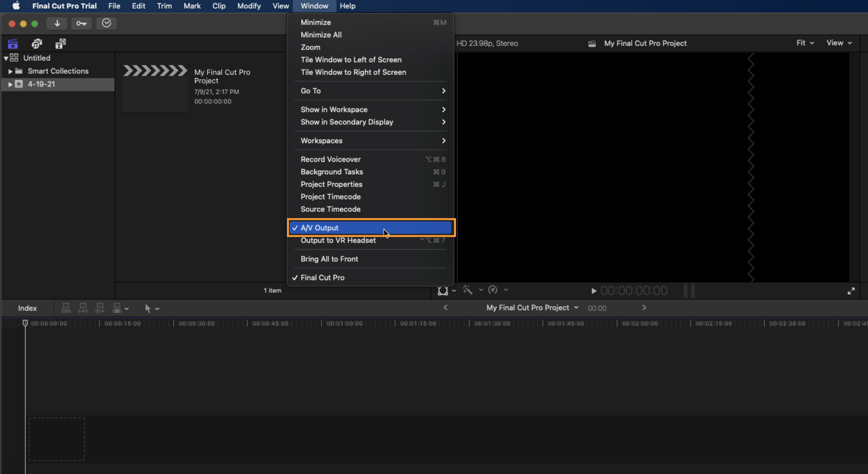Click the import media arrow icon

coord(57,23)
